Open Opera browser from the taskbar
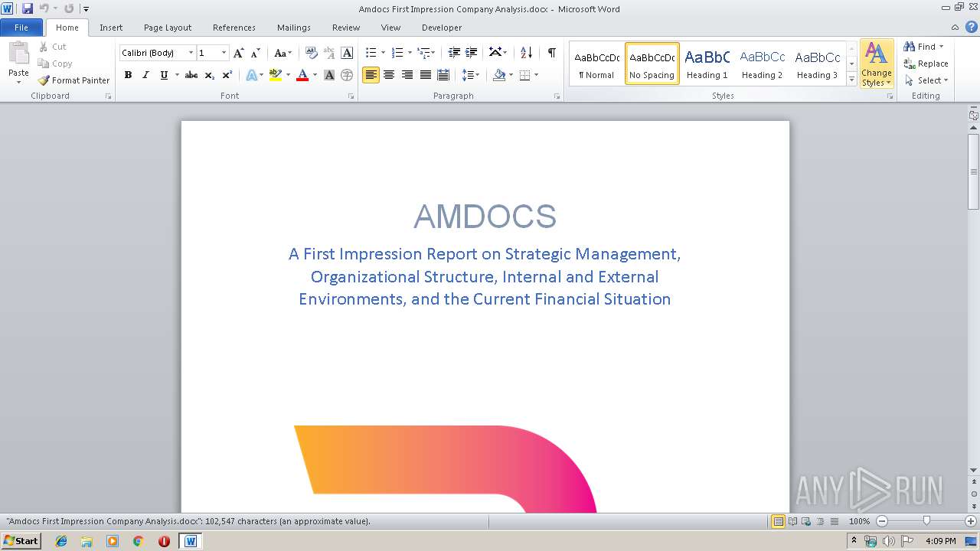This screenshot has width=980, height=551. pos(164,541)
